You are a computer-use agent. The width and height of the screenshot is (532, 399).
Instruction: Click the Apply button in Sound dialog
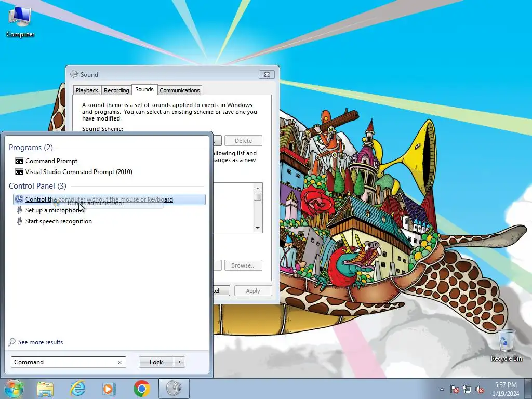(x=253, y=291)
